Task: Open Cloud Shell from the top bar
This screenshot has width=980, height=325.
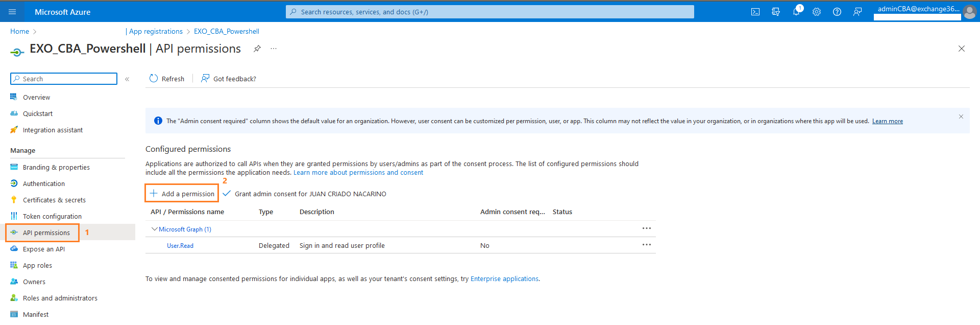Action: pyautogui.click(x=755, y=12)
